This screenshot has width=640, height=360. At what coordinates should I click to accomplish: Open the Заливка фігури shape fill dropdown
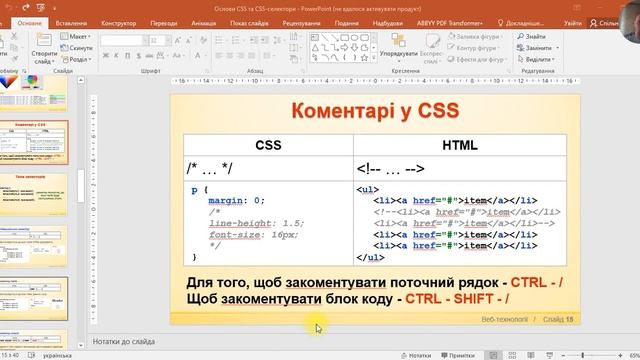[x=475, y=36]
